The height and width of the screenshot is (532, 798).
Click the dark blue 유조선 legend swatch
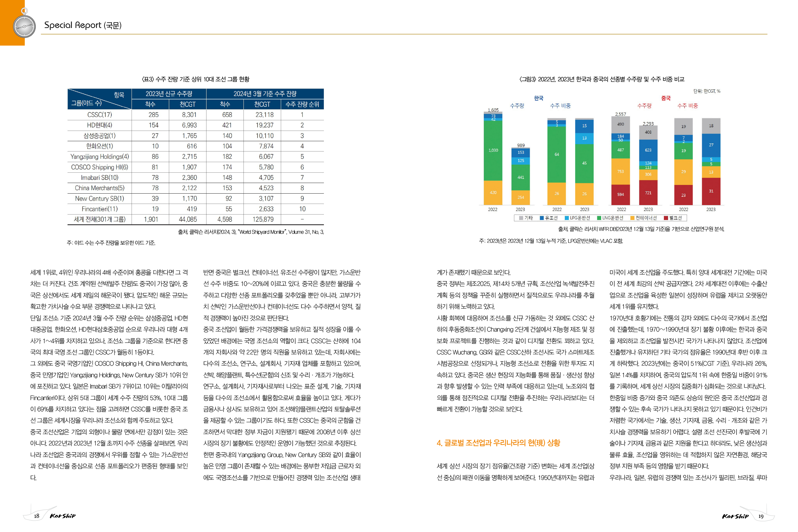(x=542, y=218)
